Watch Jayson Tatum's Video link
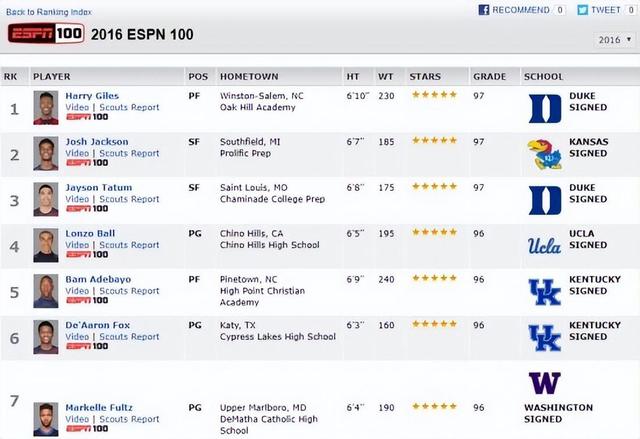This screenshot has width=640, height=439. (76, 199)
